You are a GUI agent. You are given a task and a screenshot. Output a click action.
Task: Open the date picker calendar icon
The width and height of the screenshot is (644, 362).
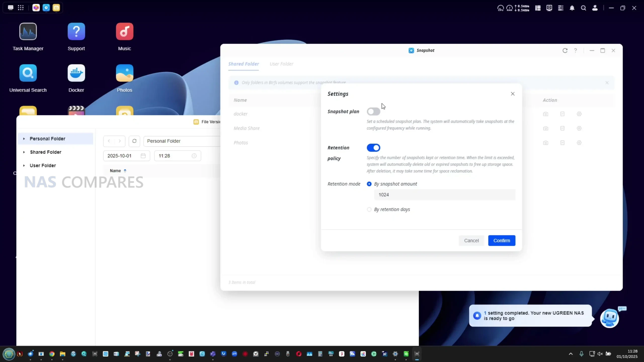coord(143,156)
